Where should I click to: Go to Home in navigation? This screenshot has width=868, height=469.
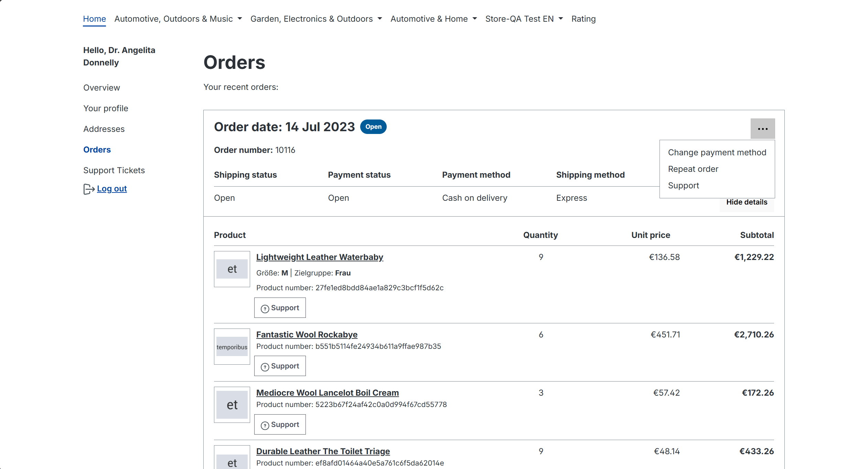pyautogui.click(x=94, y=19)
